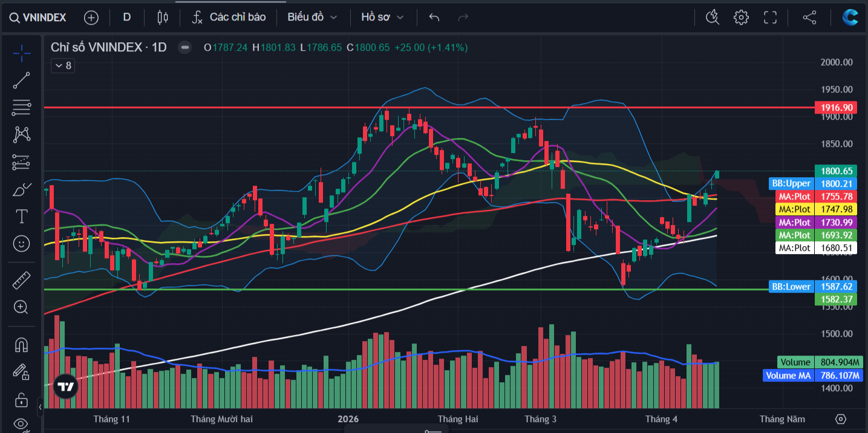The image size is (868, 433).
Task: Select the crosshair cursor tool
Action: tap(22, 53)
